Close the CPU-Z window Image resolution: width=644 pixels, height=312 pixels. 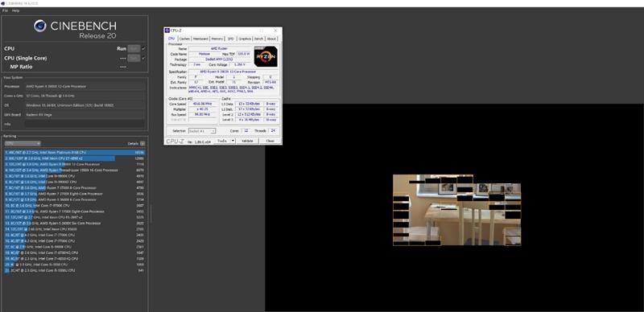275,31
